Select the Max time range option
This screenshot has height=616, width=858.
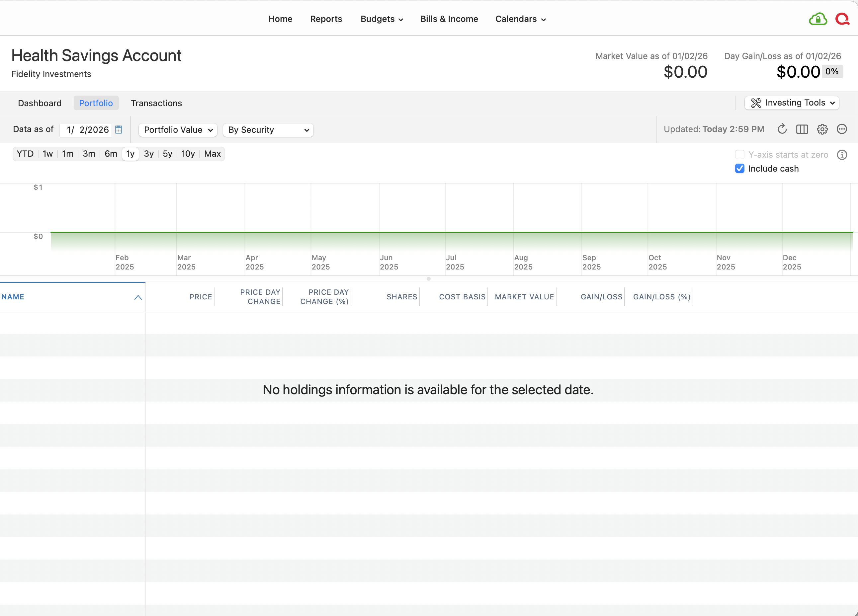coord(212,154)
